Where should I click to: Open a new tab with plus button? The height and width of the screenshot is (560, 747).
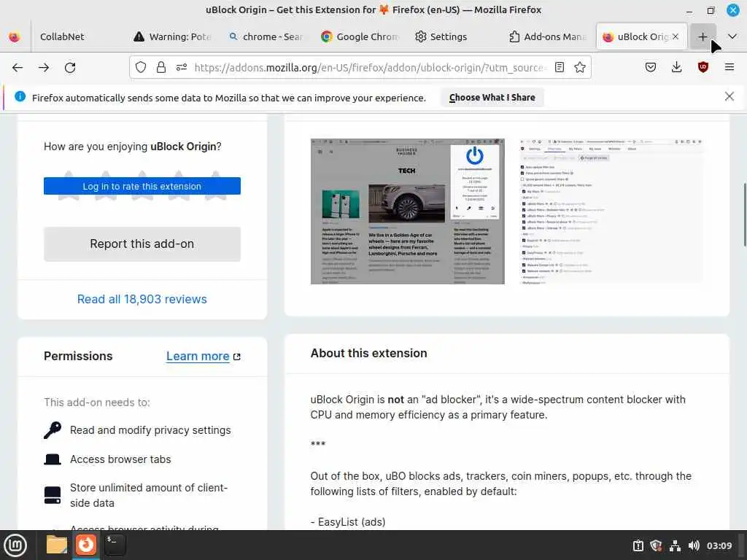pos(703,36)
